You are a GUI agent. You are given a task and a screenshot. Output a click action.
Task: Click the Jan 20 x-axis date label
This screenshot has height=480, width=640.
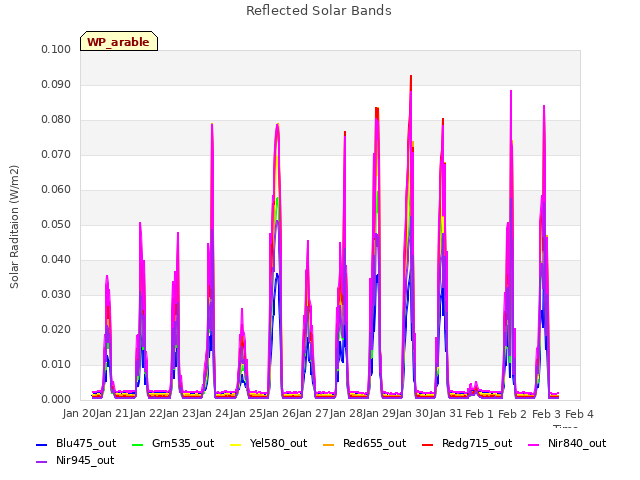click(x=79, y=414)
